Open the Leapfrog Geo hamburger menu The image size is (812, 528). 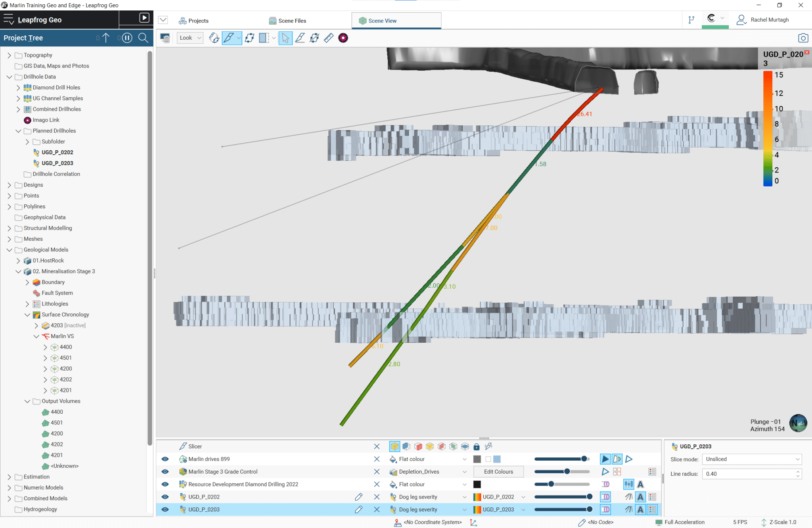point(8,19)
